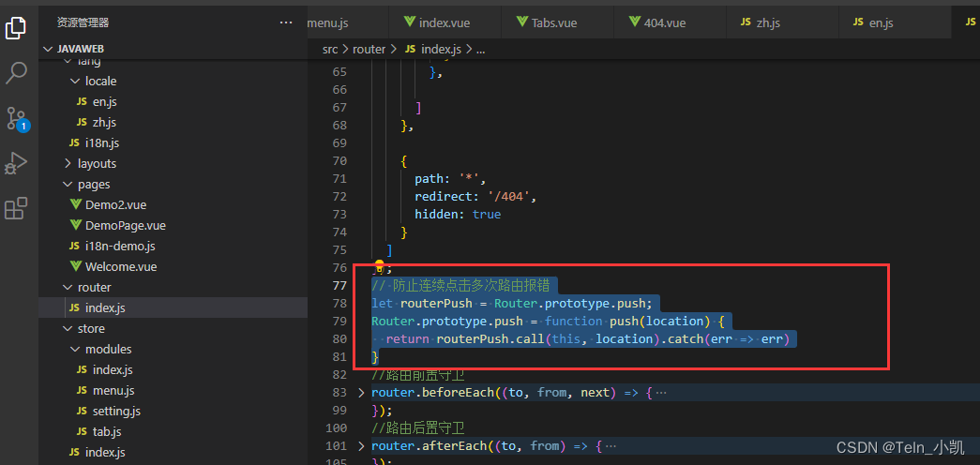Collapse the modules folder

click(x=75, y=350)
